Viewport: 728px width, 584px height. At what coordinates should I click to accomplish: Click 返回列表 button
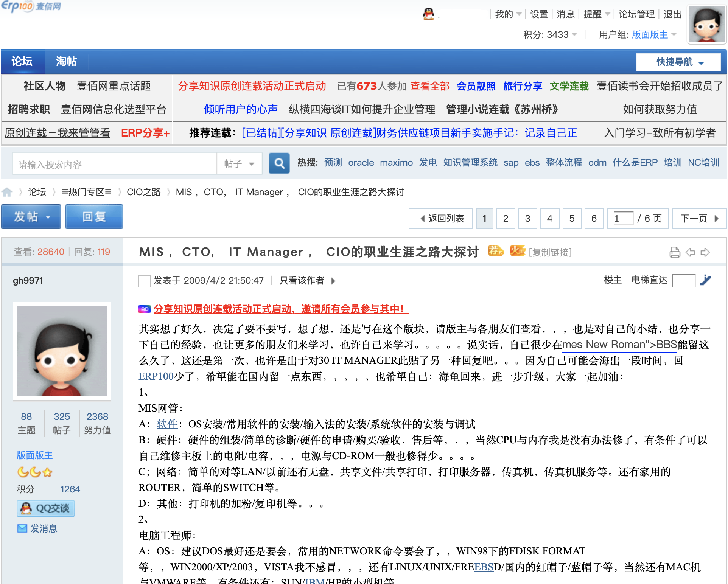coord(441,219)
